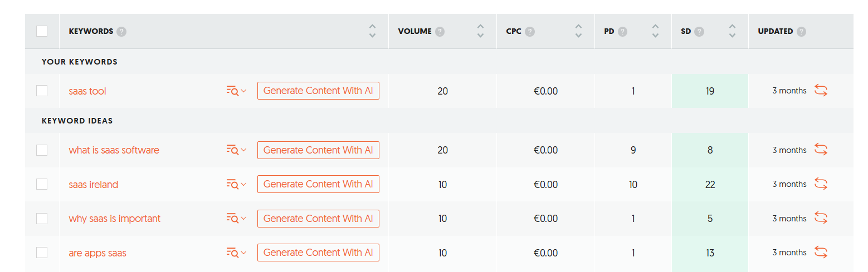The width and height of the screenshot is (868, 272).
Task: Generate Content With AI for why saas is important
Action: pos(318,218)
